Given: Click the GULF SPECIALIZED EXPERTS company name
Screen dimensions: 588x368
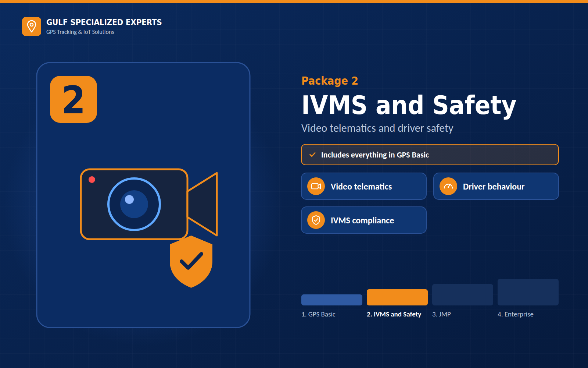Looking at the screenshot, I should [x=104, y=22].
